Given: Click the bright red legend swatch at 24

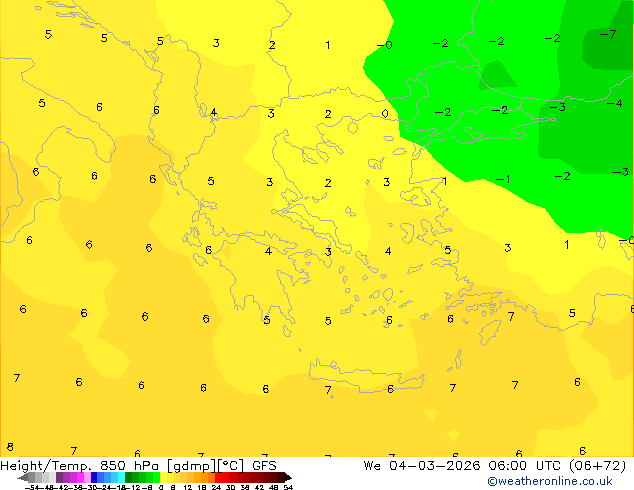Looking at the screenshot, I should 218,477.
